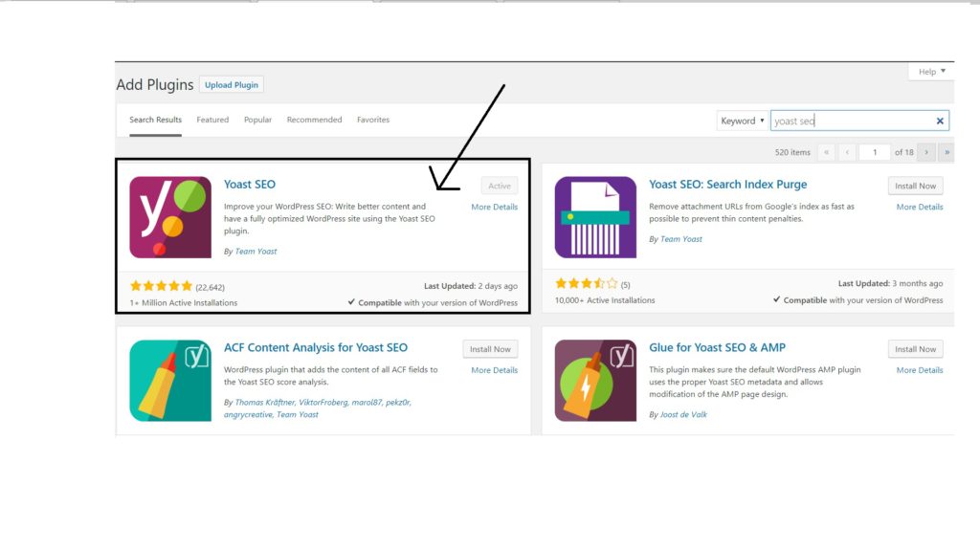View More Details for Yoast SEO
Image resolution: width=980 pixels, height=551 pixels.
point(494,207)
